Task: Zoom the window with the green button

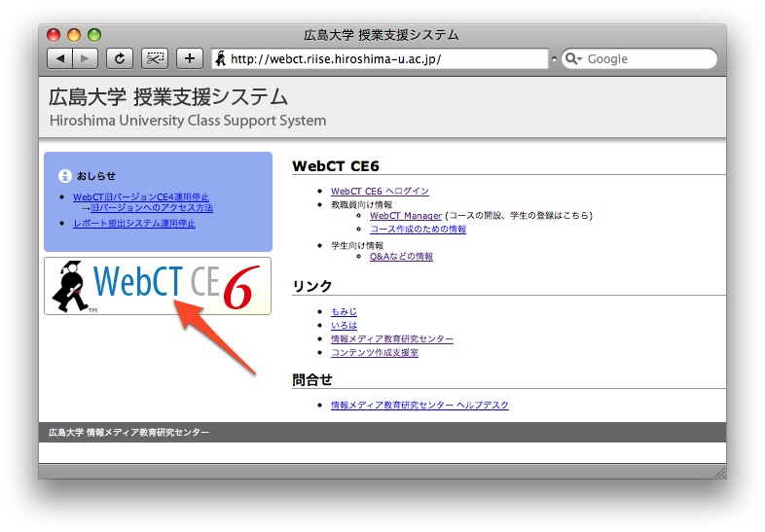Action: click(x=94, y=35)
